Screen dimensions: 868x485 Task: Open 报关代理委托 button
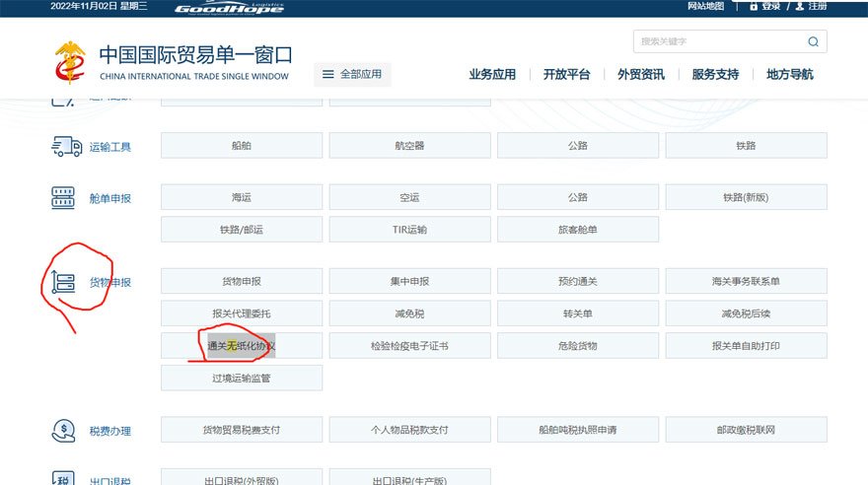(x=242, y=313)
